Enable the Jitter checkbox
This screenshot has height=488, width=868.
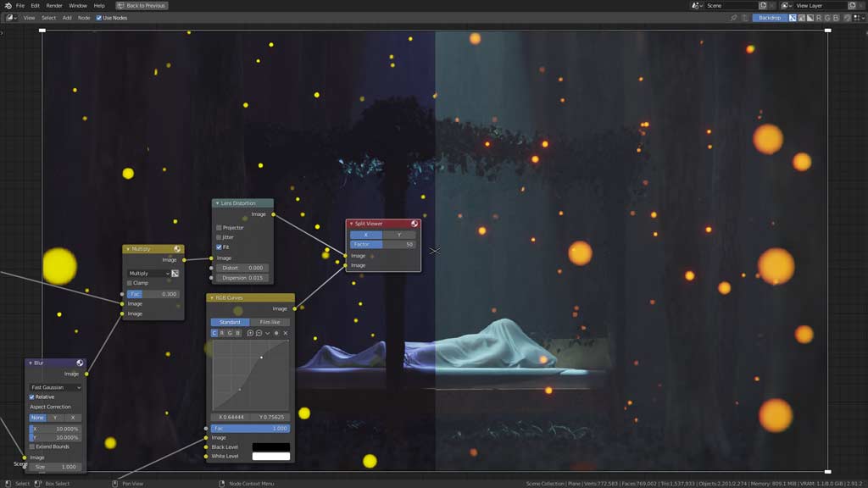220,237
